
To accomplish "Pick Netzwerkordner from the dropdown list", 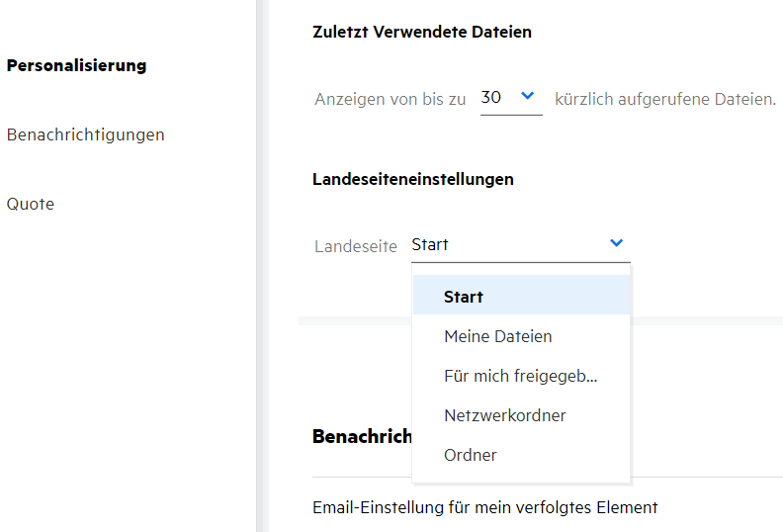I will tap(505, 415).
